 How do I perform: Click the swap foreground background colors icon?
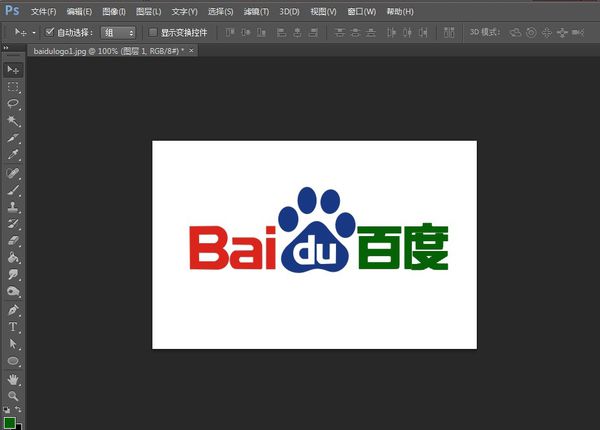tap(18, 409)
